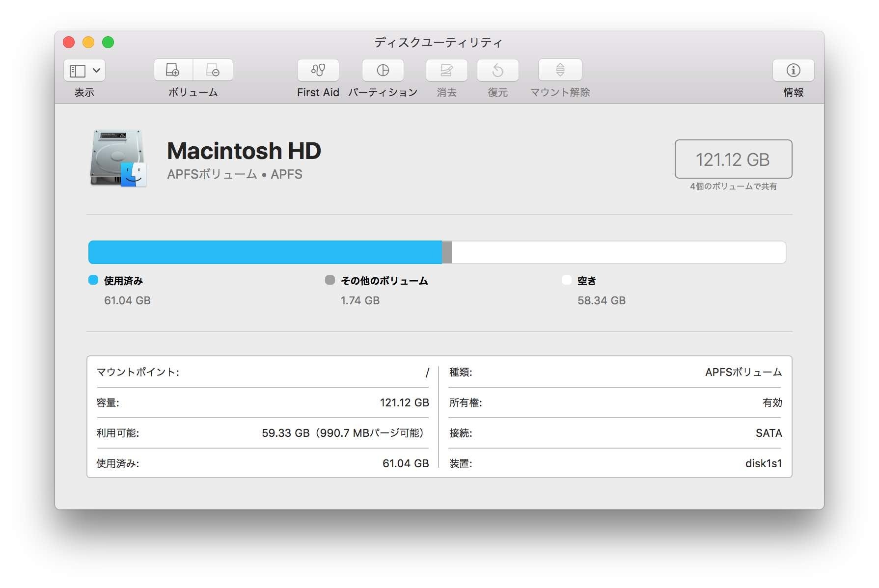Click the white 空き legend dot
879x588 pixels.
[x=567, y=280]
